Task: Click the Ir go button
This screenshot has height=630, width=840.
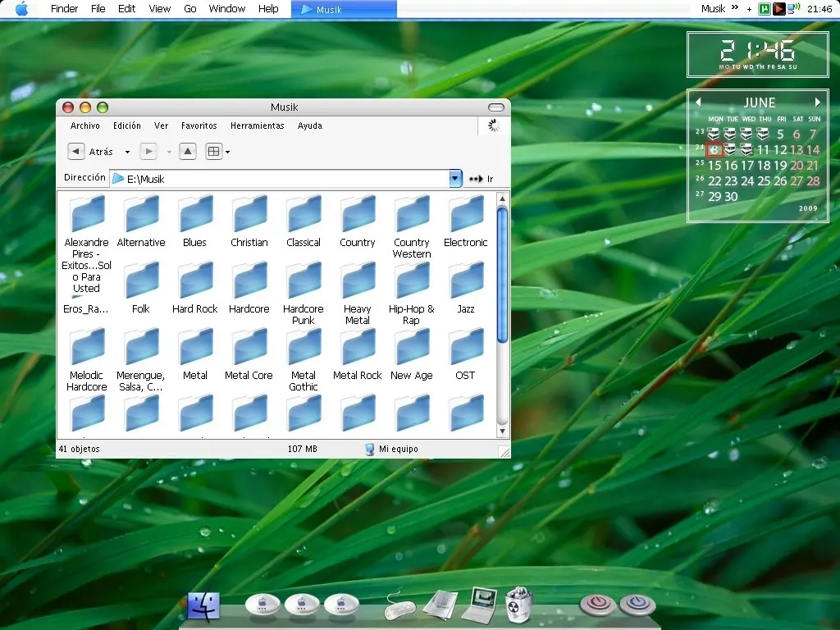Action: pos(481,179)
